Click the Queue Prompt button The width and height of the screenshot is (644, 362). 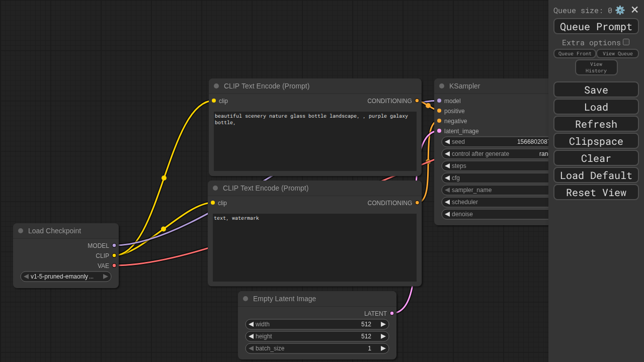596,27
